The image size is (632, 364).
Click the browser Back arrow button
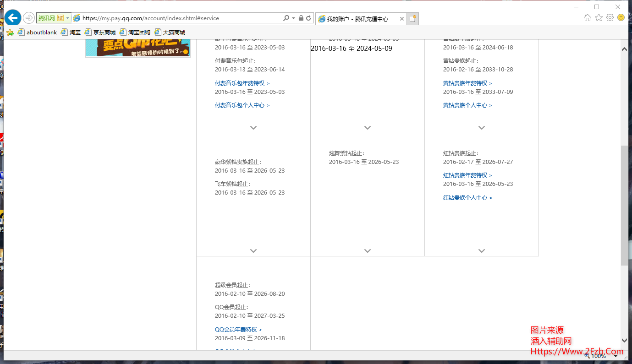tap(13, 18)
